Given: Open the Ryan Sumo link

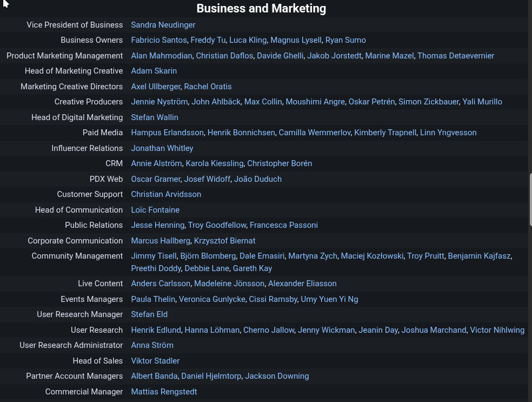Looking at the screenshot, I should click(345, 40).
